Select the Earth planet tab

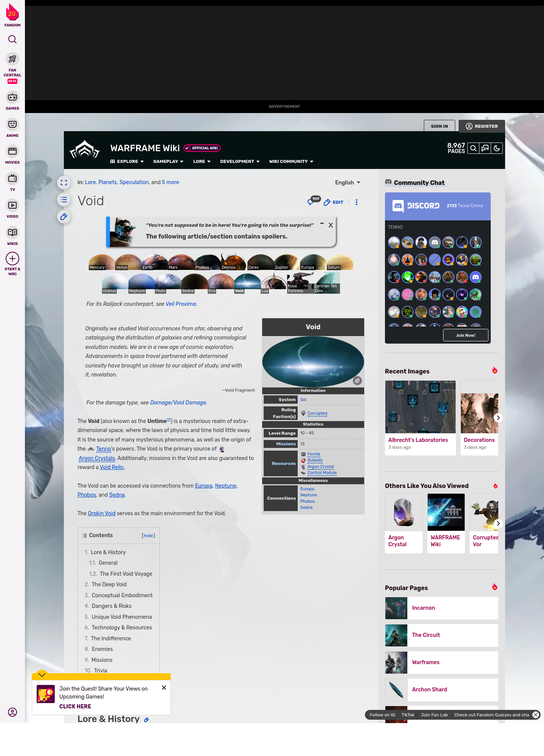point(155,262)
